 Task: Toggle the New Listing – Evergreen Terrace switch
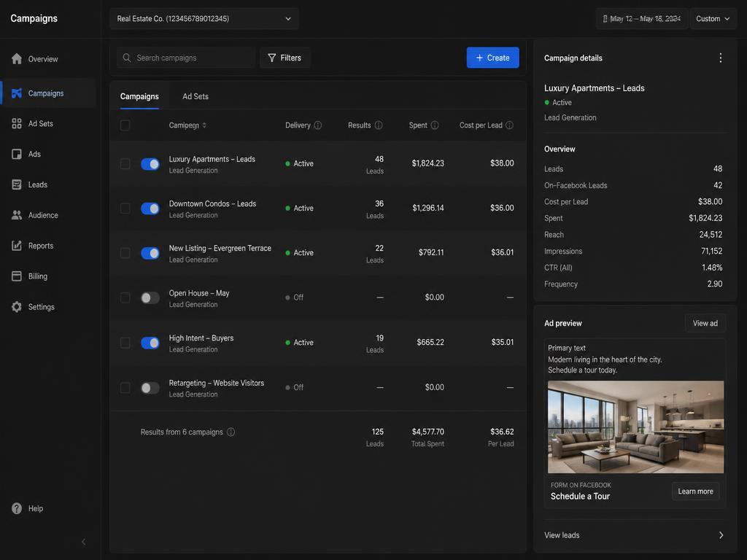click(x=150, y=253)
